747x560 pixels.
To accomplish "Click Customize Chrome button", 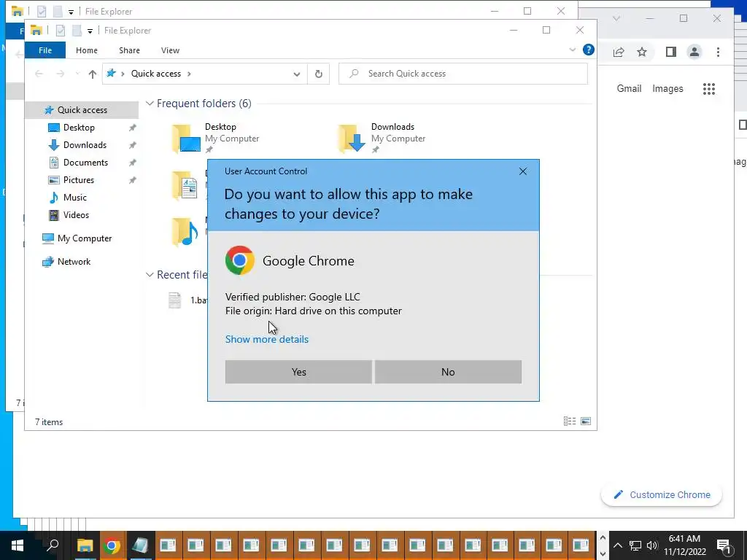I will click(x=662, y=495).
